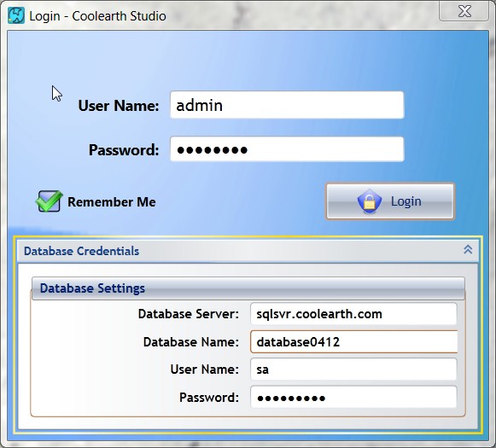This screenshot has width=496, height=448.
Task: Click the Coolearth Studio app icon in title bar
Action: (x=16, y=15)
